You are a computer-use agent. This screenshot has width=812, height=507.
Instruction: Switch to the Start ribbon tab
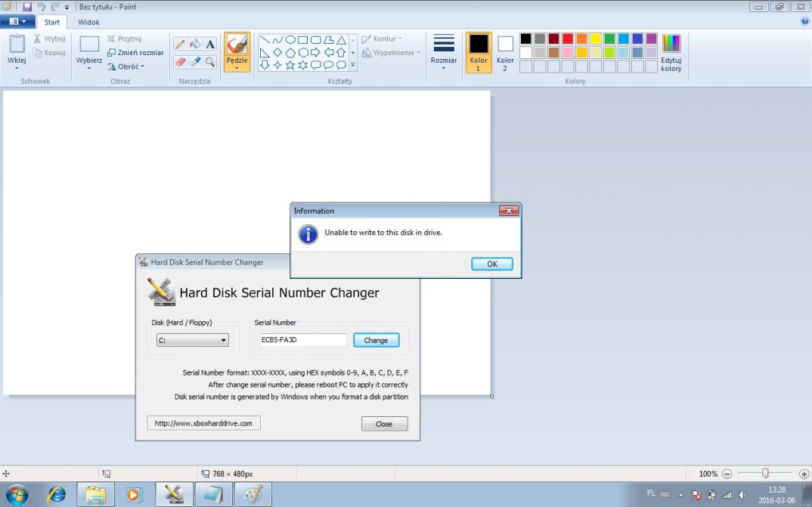point(51,22)
